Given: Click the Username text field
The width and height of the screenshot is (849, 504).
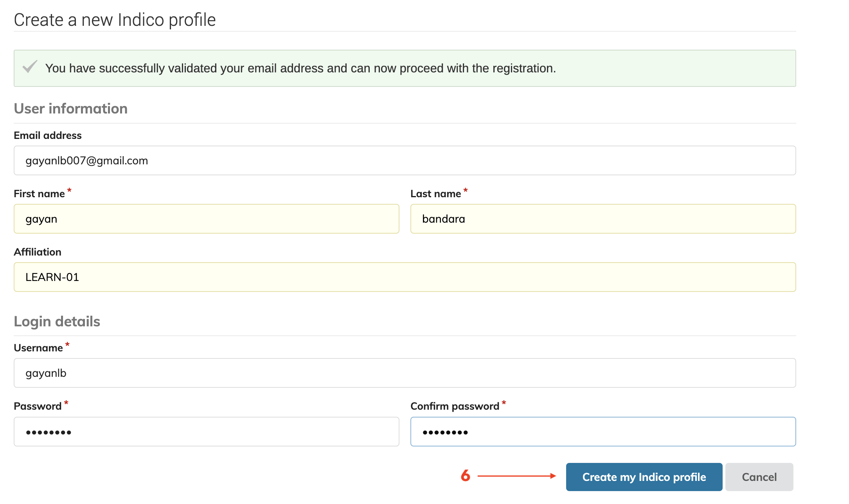Looking at the screenshot, I should click(x=405, y=373).
